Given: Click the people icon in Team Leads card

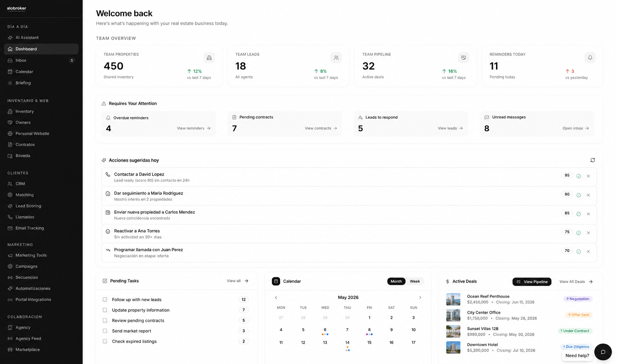Looking at the screenshot, I should click(x=336, y=58).
